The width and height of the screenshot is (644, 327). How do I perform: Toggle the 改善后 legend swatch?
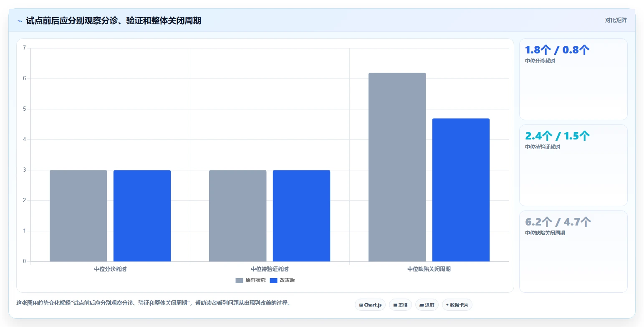273,281
